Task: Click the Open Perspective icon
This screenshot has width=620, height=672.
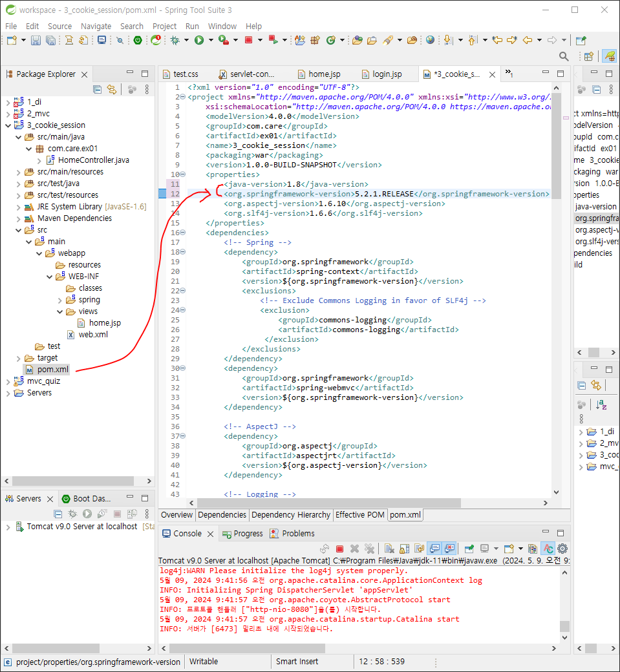Action: point(589,56)
